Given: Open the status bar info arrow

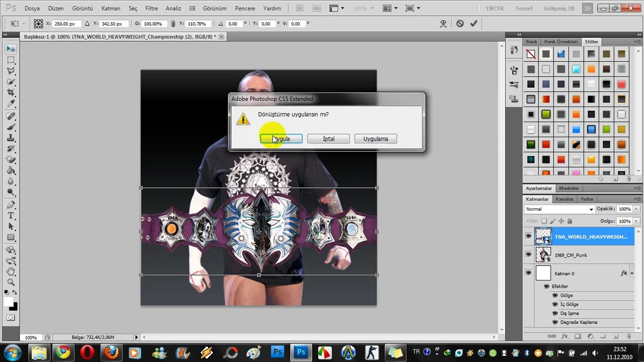Looking at the screenshot, I should tap(136, 337).
